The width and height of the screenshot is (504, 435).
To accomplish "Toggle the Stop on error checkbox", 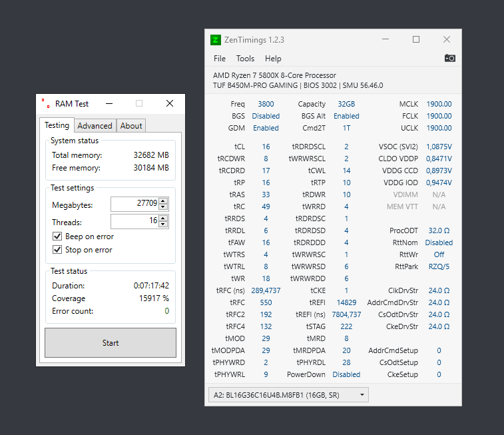I will pos(57,250).
